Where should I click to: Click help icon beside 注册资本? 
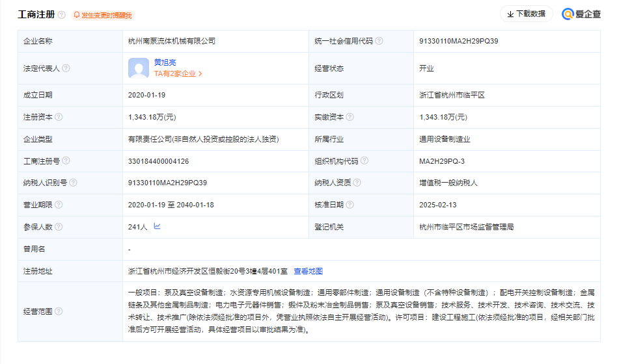(x=59, y=117)
